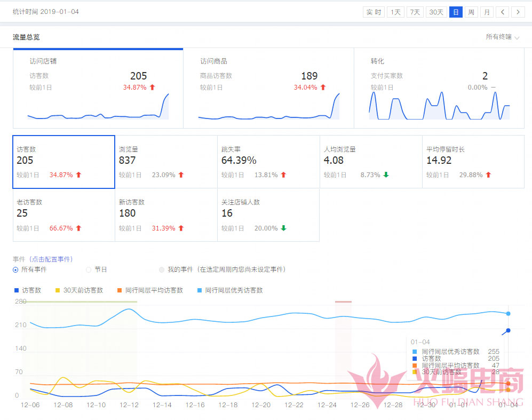The height and width of the screenshot is (420, 532).
Task: Select the 我的事件 radio option
Action: click(161, 270)
